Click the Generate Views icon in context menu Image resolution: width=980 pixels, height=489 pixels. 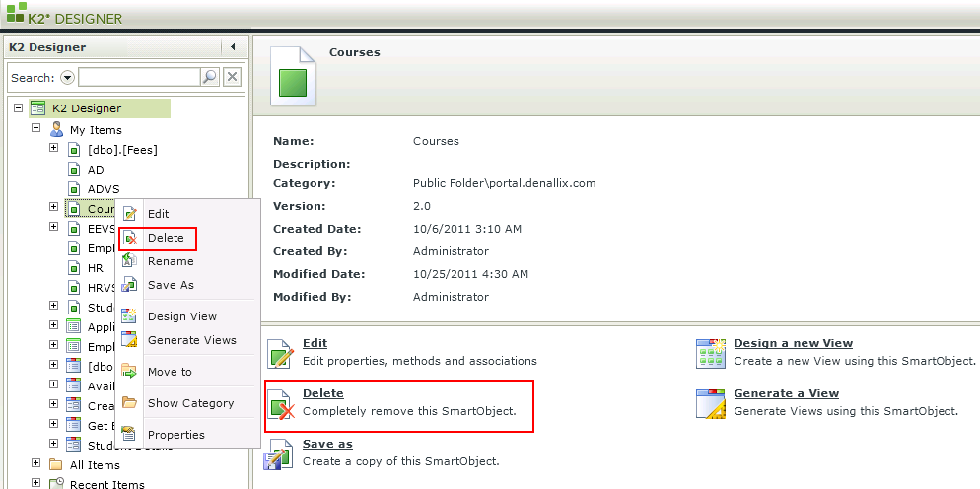[x=129, y=339]
